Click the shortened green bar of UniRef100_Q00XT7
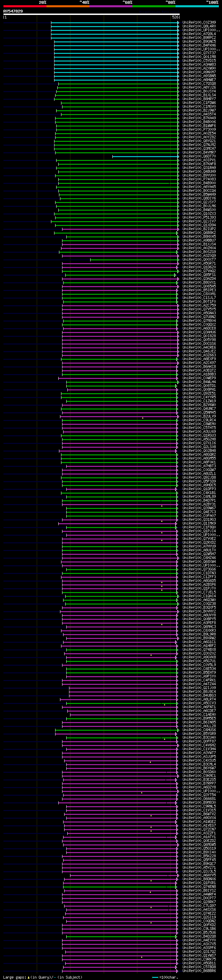 pos(134,259)
